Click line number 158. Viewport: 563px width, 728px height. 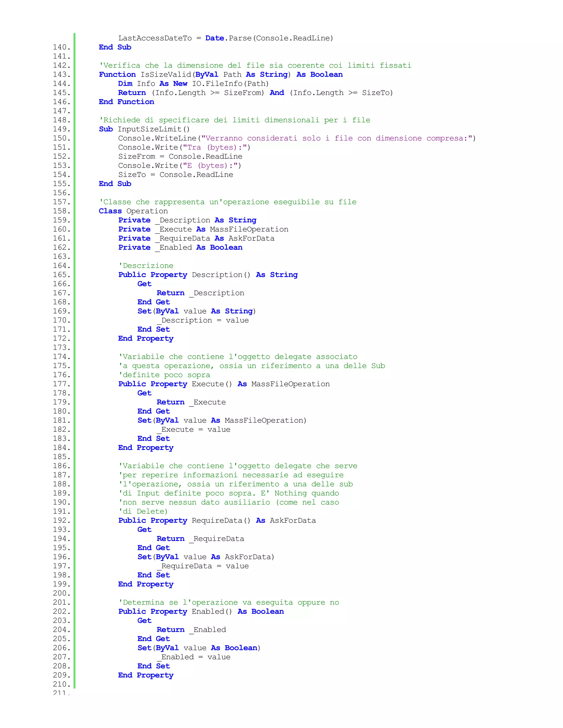(x=62, y=211)
